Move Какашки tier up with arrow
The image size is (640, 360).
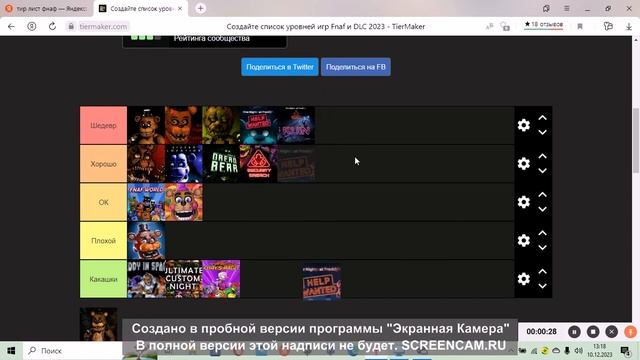[542, 271]
